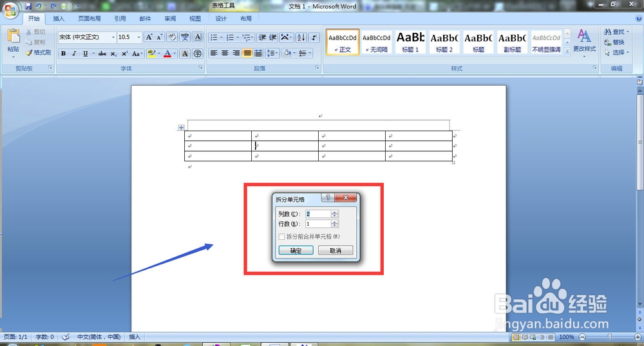Click 取消 (Cancel) in split cells dialog
The width and height of the screenshot is (644, 346).
pos(336,250)
